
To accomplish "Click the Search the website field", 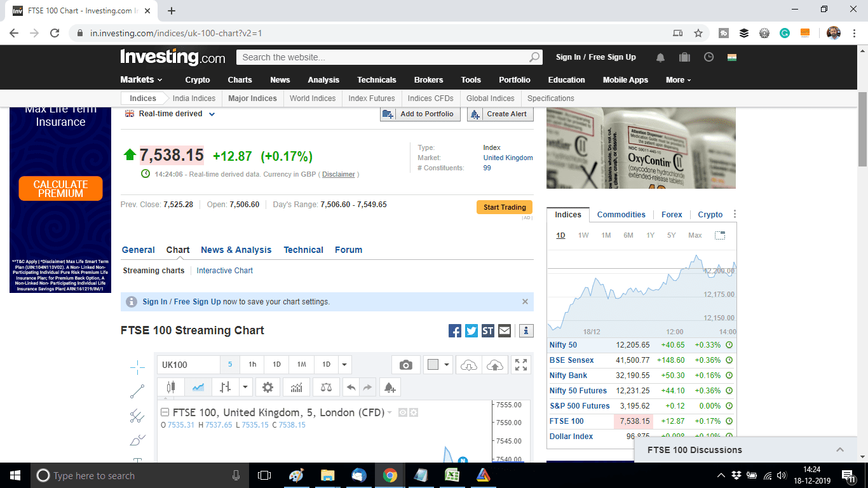I will (383, 57).
